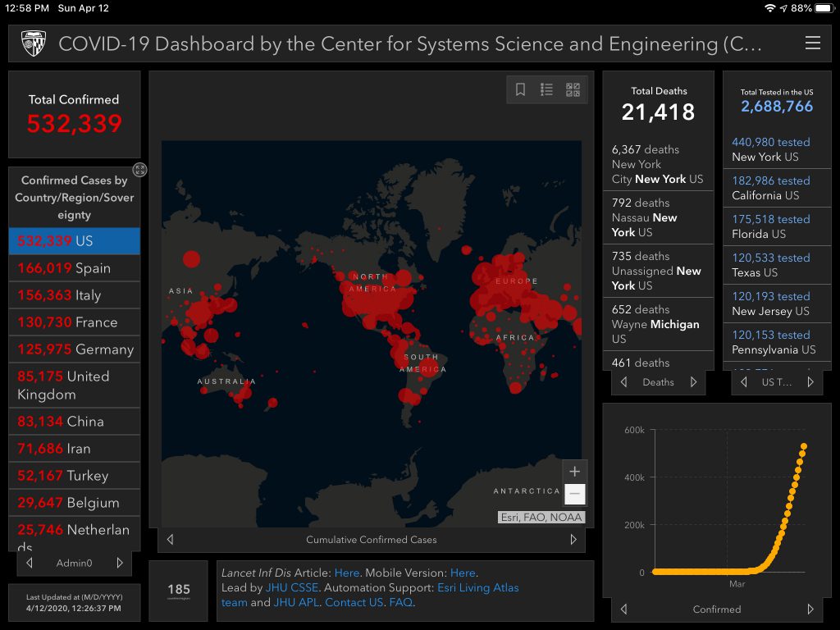Viewport: 840px width, 630px height.
Task: Expand the confirmed cases country panel
Action: pyautogui.click(x=139, y=170)
